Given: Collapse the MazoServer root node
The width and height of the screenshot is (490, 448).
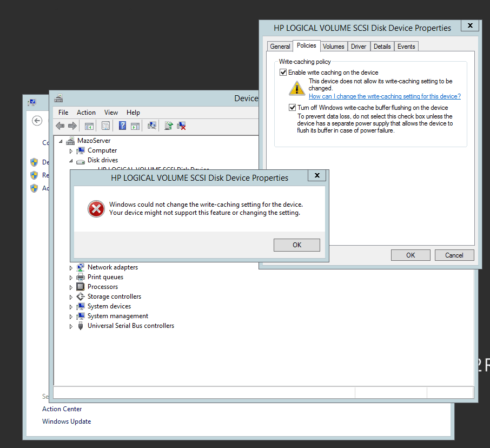Looking at the screenshot, I should pos(61,141).
